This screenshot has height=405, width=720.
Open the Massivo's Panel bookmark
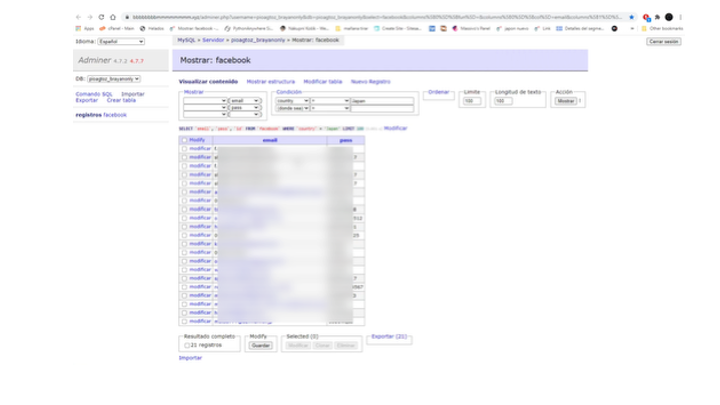(472, 28)
